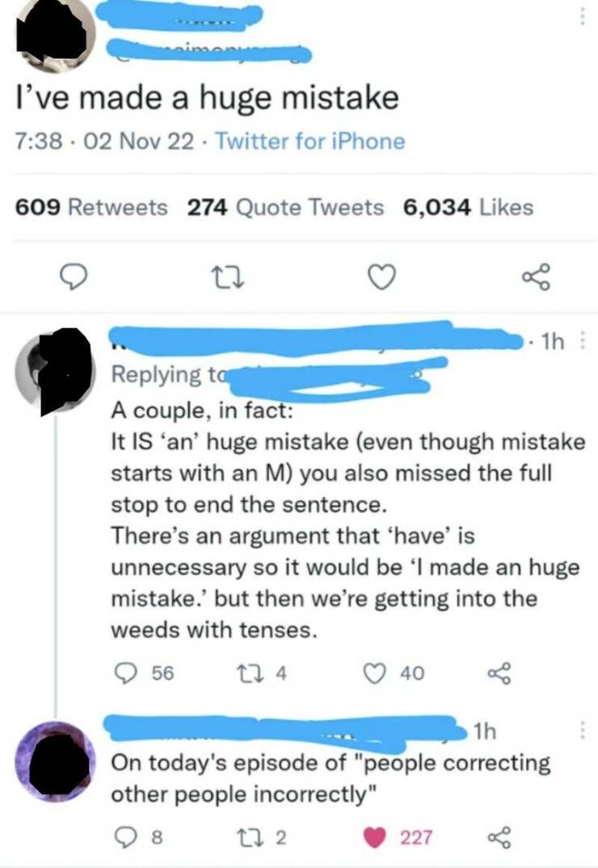Open 609 Retweets list

92,208
